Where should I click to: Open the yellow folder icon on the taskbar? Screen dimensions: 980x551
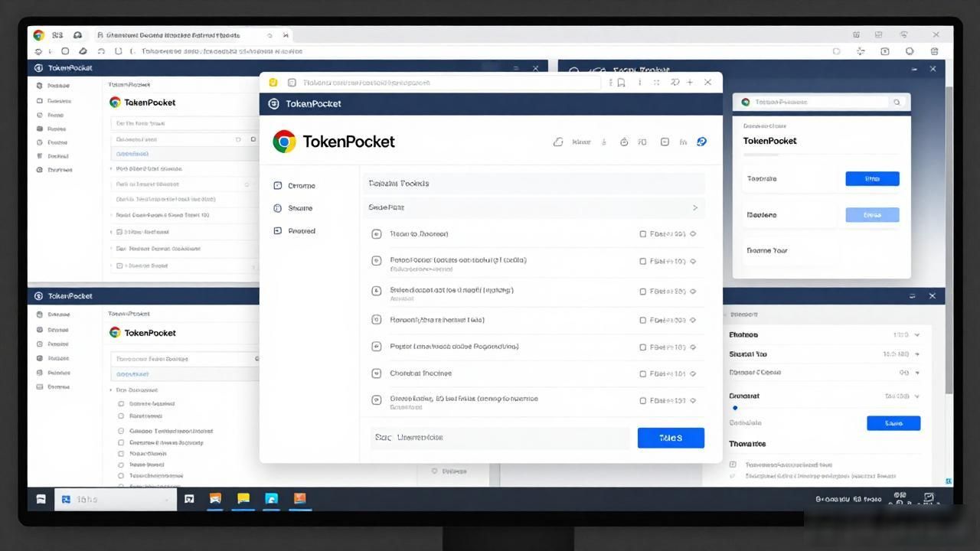(x=243, y=499)
